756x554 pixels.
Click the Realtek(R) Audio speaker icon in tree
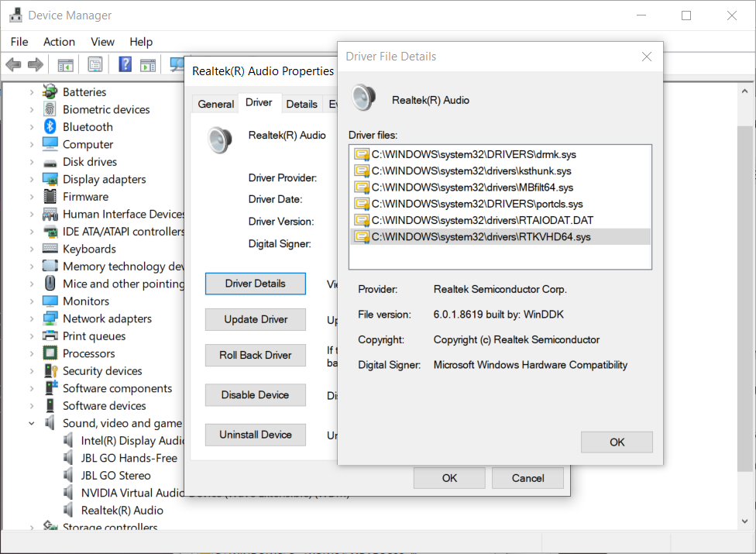pyautogui.click(x=68, y=510)
